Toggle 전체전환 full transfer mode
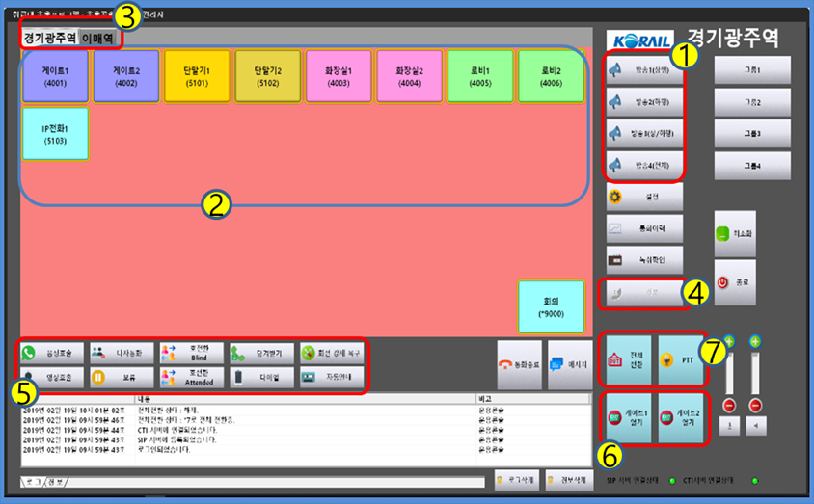The width and height of the screenshot is (814, 504). tap(627, 359)
